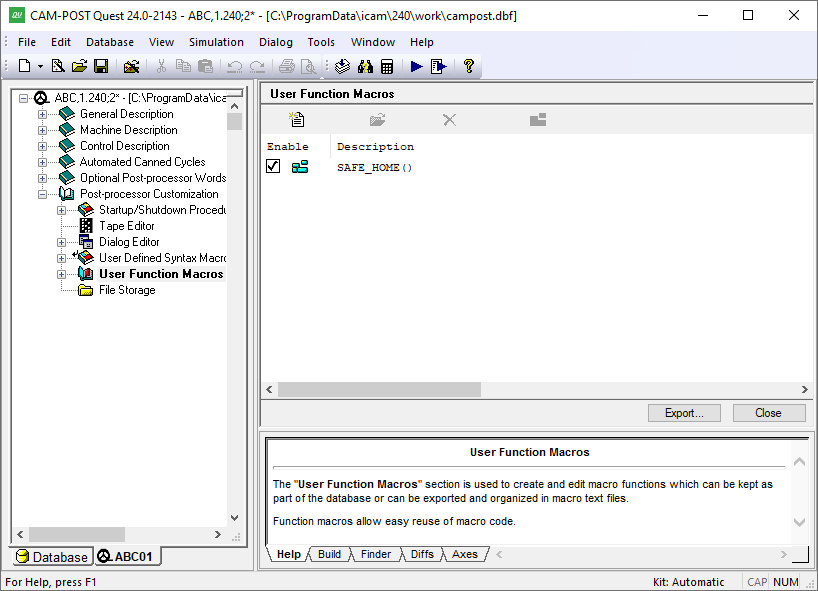
Task: Click the blue Run arrow icon
Action: (416, 66)
